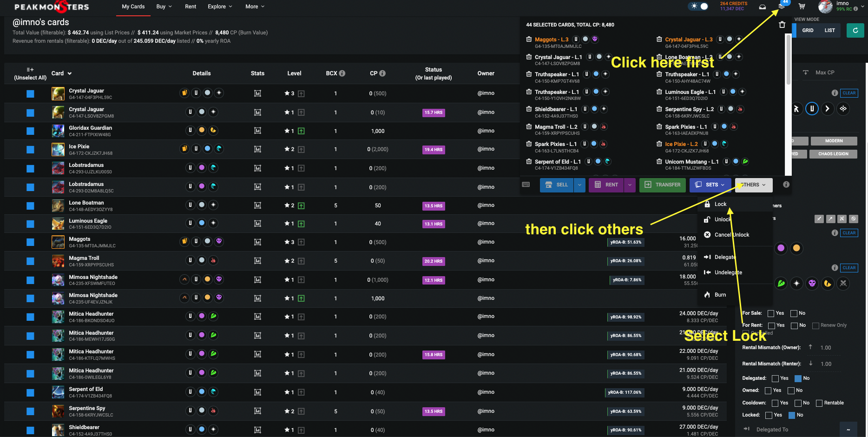Check For Rent No checkbox
The image size is (868, 437).
(x=795, y=325)
